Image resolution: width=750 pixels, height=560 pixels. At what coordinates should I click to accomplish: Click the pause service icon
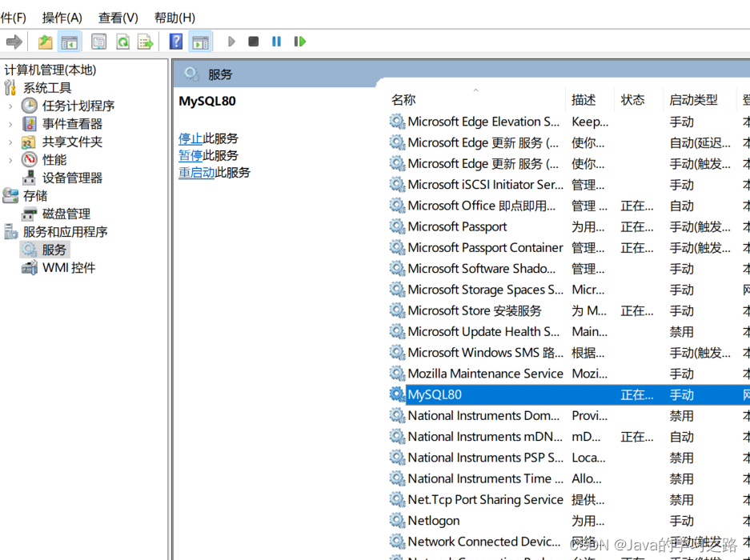(x=276, y=42)
